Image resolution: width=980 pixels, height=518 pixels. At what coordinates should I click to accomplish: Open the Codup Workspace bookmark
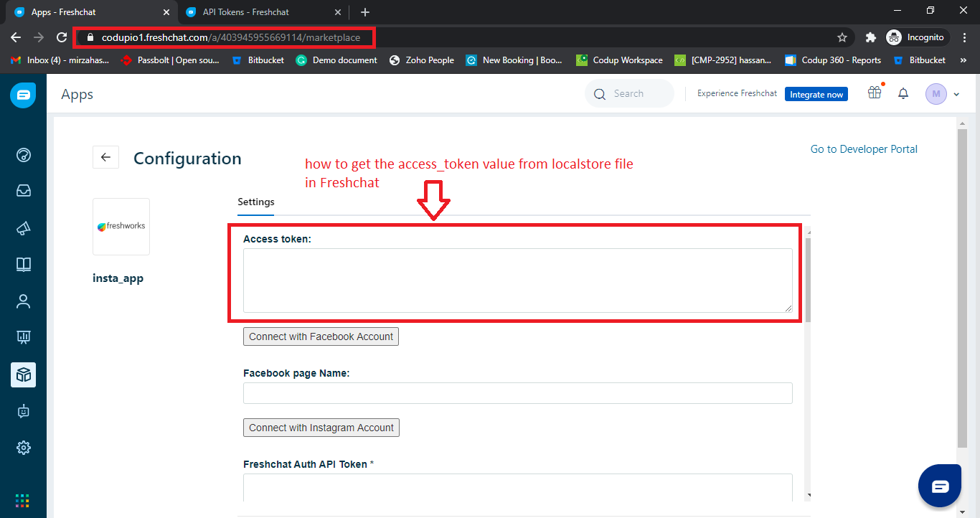coord(620,60)
